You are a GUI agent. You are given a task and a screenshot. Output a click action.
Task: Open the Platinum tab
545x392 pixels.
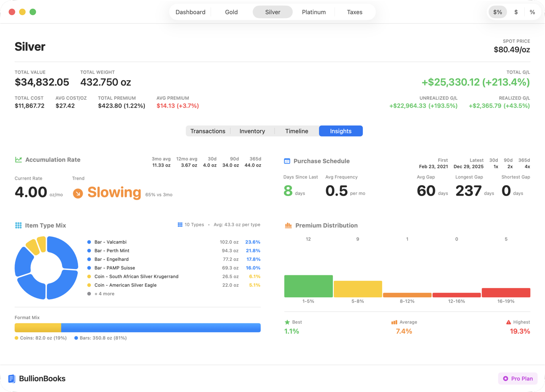click(314, 12)
